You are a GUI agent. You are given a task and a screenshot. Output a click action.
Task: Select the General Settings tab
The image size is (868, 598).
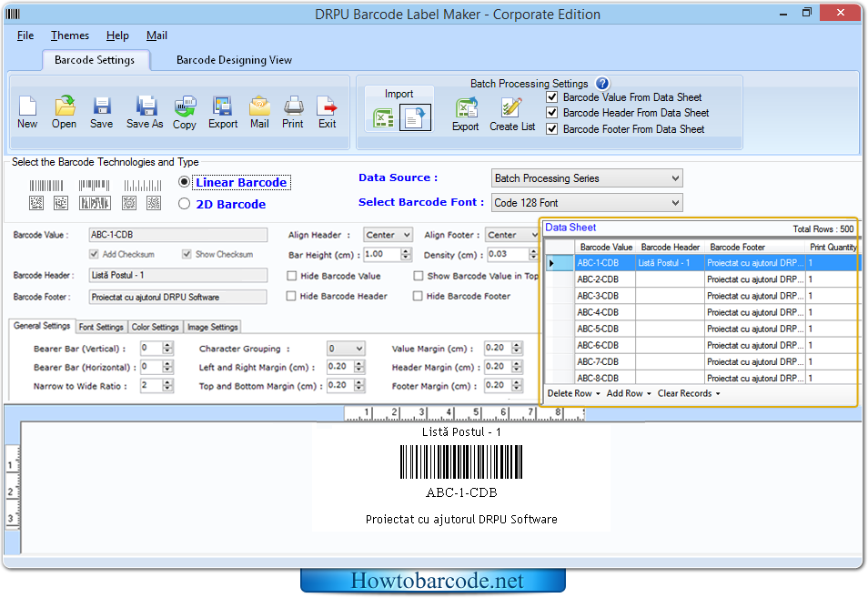point(42,326)
